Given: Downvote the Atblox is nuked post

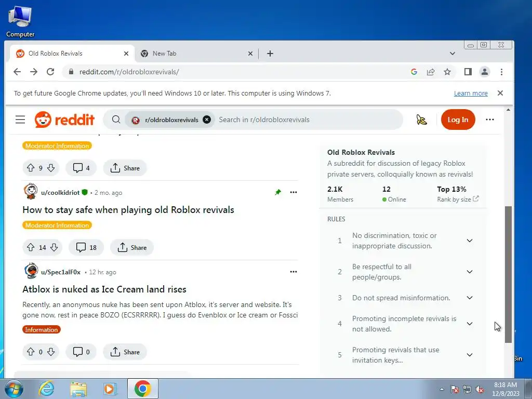Looking at the screenshot, I should tap(51, 352).
